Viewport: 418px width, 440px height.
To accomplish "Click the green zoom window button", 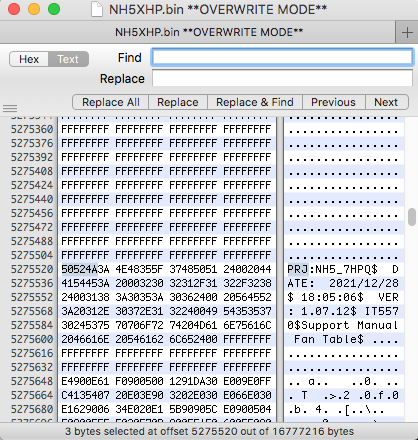I will tap(54, 9).
